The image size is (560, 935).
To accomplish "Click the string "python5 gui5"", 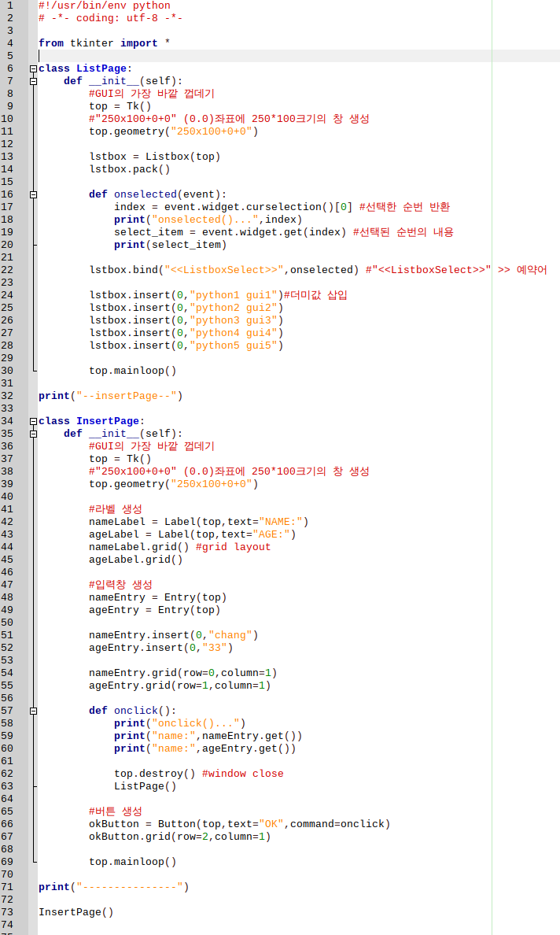I will 234,346.
